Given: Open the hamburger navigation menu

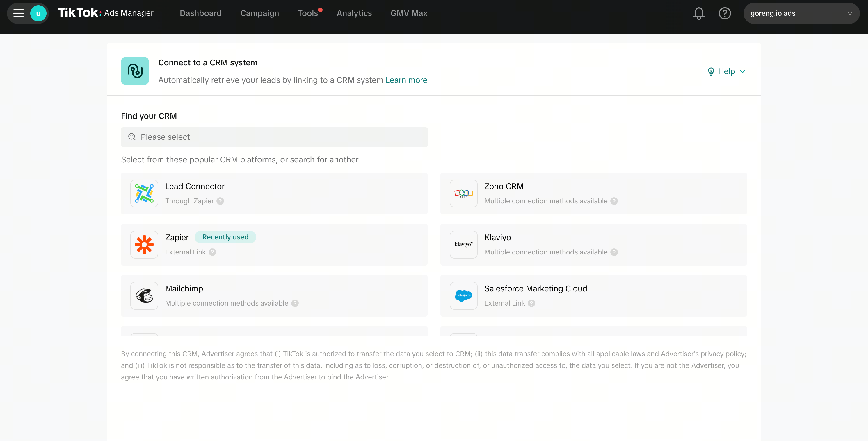Looking at the screenshot, I should [x=19, y=13].
